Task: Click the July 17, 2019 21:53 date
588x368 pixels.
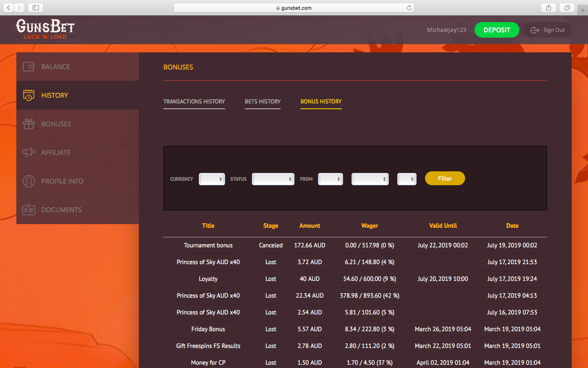Action: point(512,262)
